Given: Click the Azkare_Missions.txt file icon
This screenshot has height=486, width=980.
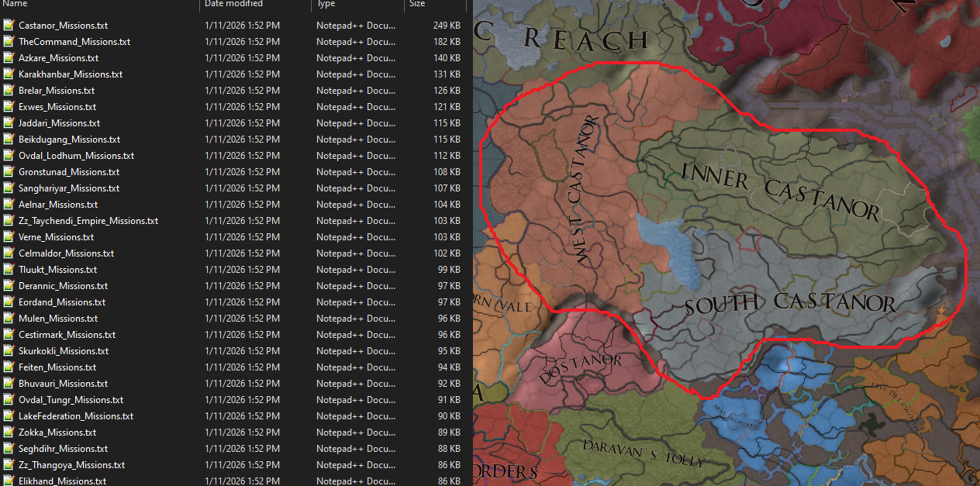Looking at the screenshot, I should (x=9, y=58).
